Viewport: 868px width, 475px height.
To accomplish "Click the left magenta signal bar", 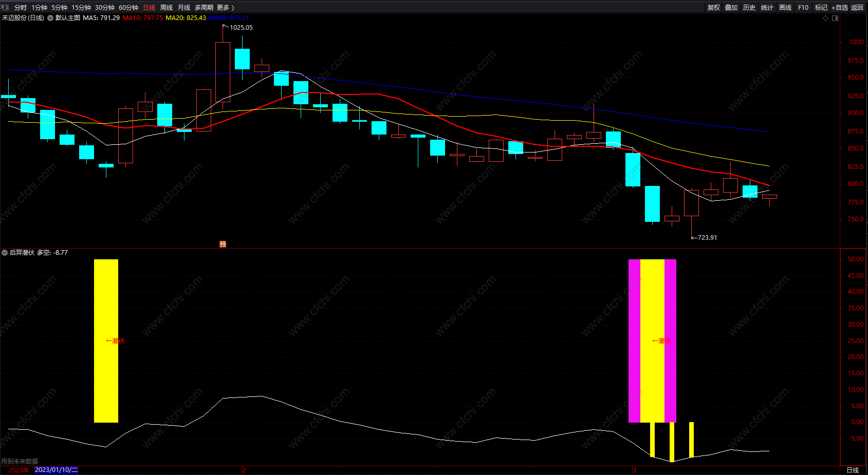I will (x=634, y=341).
